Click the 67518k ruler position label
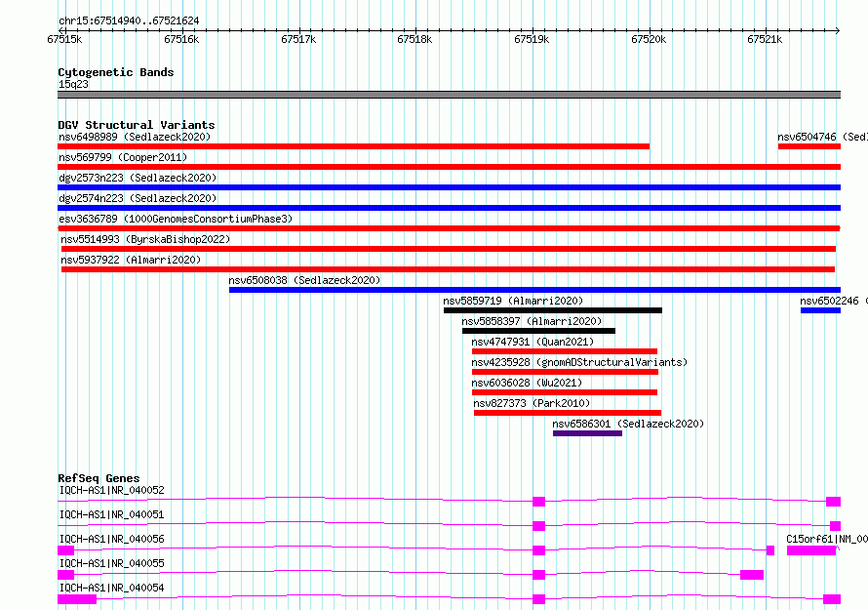This screenshot has width=868, height=610. click(414, 40)
